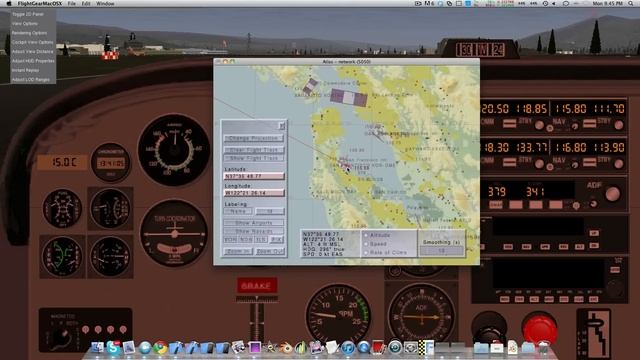Click the Zoom Out button
This screenshot has width=640, height=360.
[x=270, y=251]
